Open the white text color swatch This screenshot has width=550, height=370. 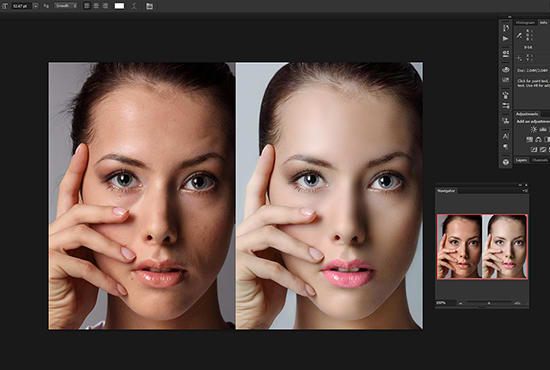click(x=119, y=6)
